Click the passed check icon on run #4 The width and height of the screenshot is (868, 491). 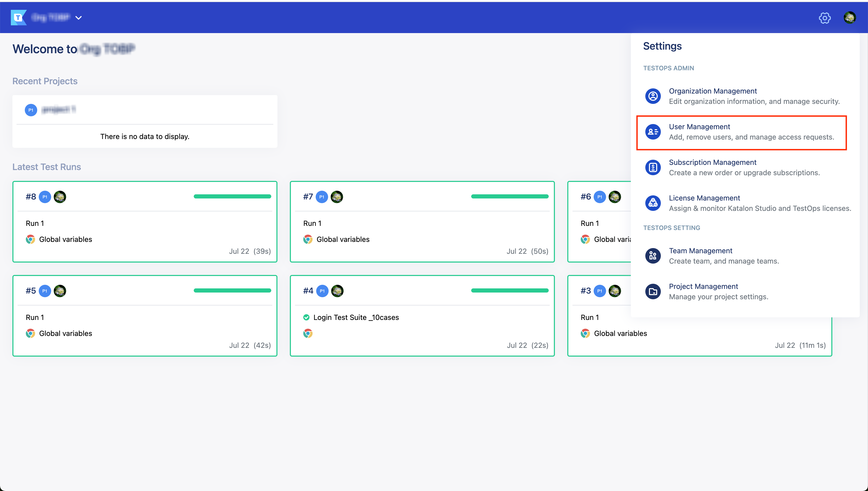(x=306, y=317)
